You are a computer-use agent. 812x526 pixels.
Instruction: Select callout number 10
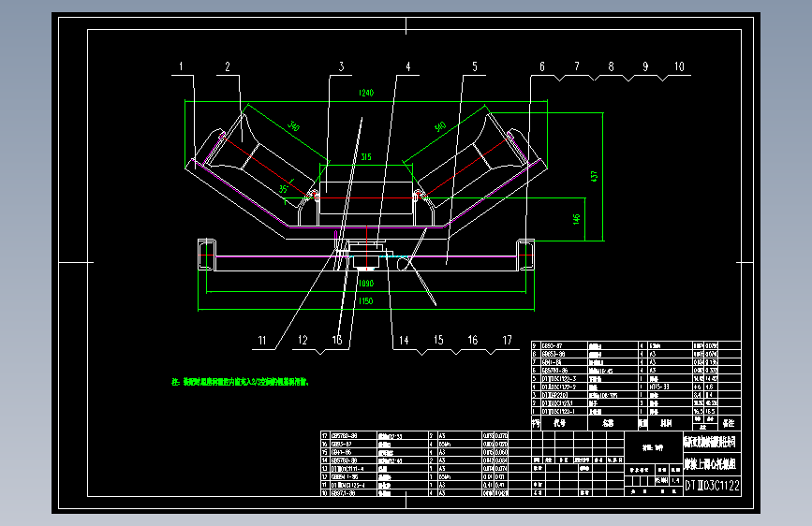679,66
